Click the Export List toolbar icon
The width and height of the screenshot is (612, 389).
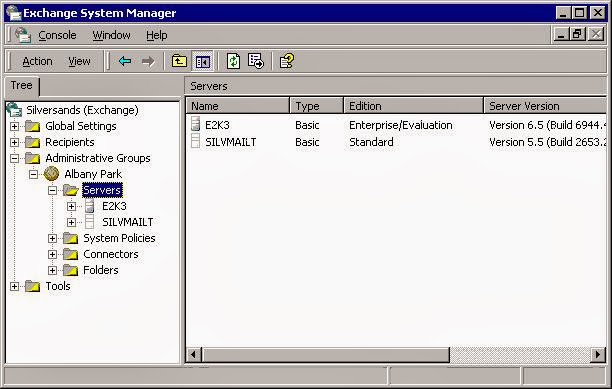click(256, 61)
